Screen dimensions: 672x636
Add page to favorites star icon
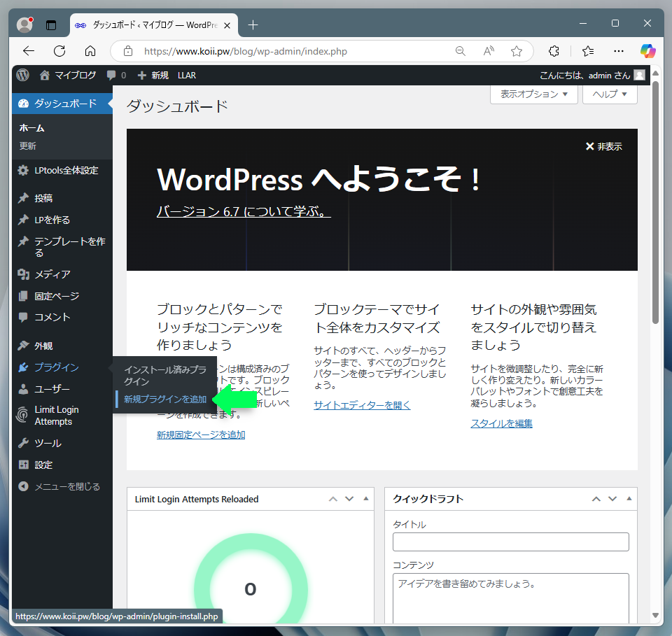point(517,51)
